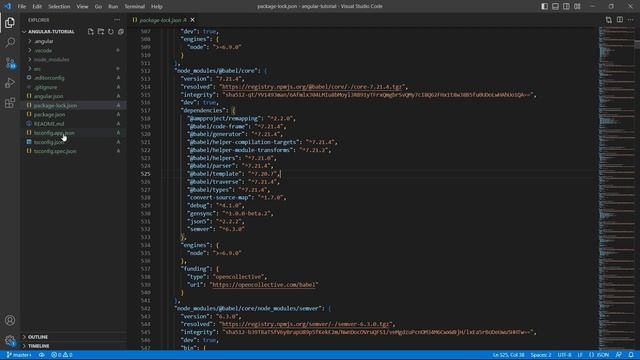Open notifications bell in status bar
Image resolution: width=640 pixels, height=360 pixels.
(631, 355)
